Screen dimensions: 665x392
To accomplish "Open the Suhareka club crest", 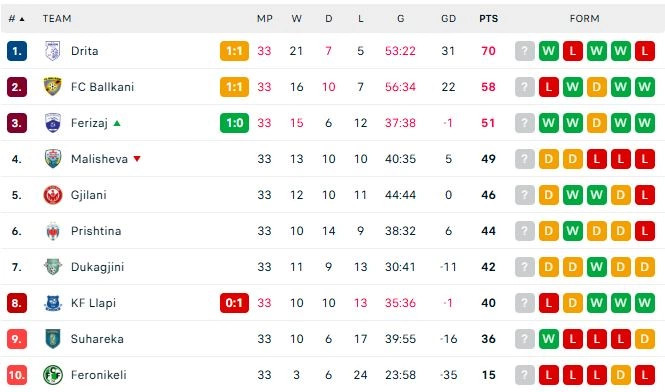I will click(x=53, y=339).
